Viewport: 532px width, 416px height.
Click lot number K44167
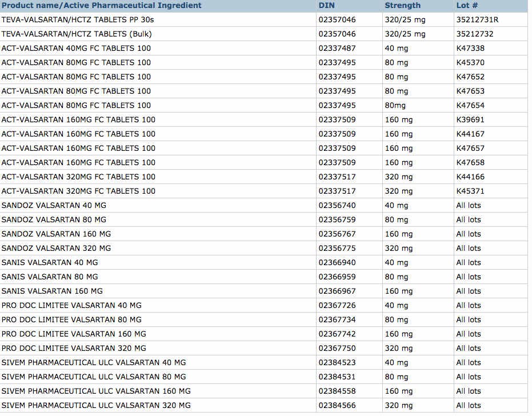tap(470, 134)
